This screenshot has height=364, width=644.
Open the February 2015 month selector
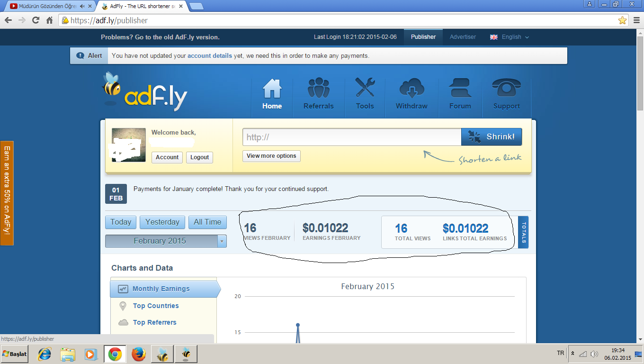[x=166, y=241]
